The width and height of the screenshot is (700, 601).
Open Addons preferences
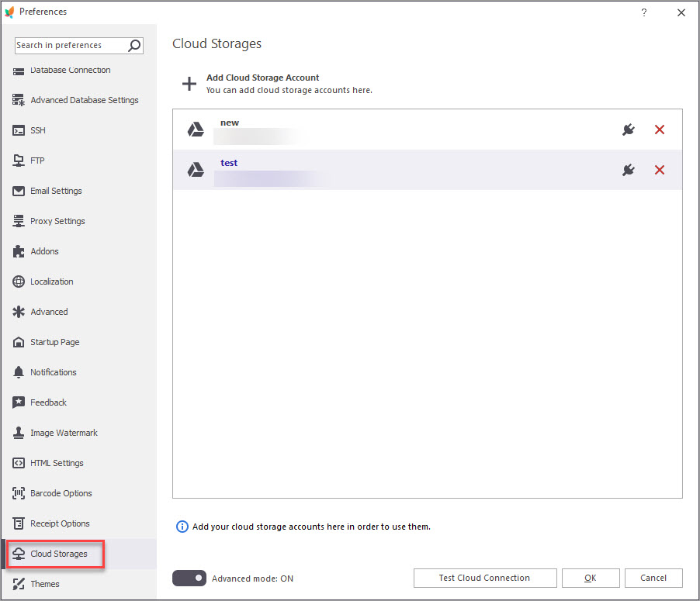(78, 251)
